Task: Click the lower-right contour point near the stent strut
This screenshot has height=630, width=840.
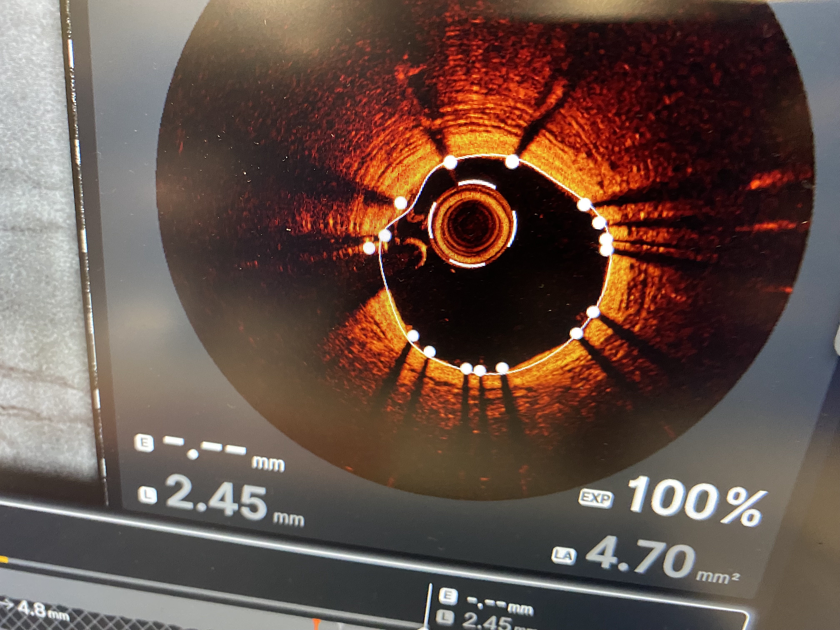Action: (x=577, y=333)
